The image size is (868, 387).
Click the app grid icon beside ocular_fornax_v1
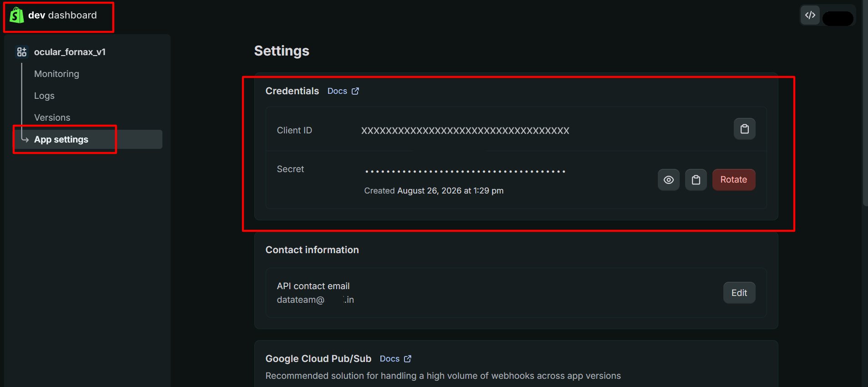(x=22, y=52)
